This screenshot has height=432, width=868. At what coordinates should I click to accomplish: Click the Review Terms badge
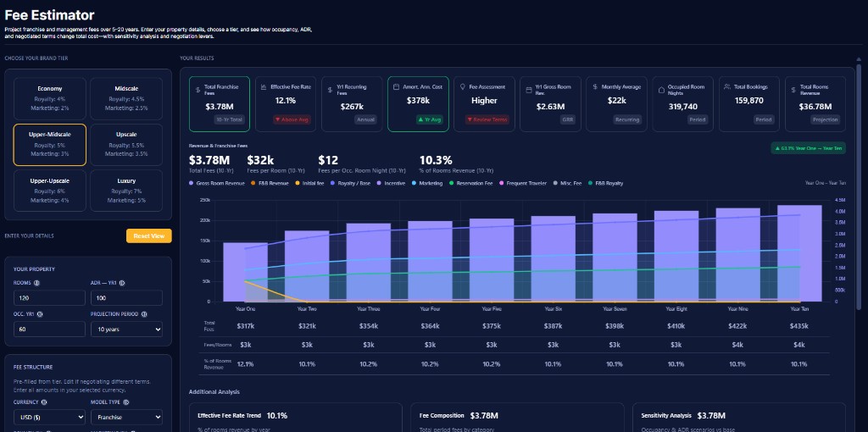(487, 119)
